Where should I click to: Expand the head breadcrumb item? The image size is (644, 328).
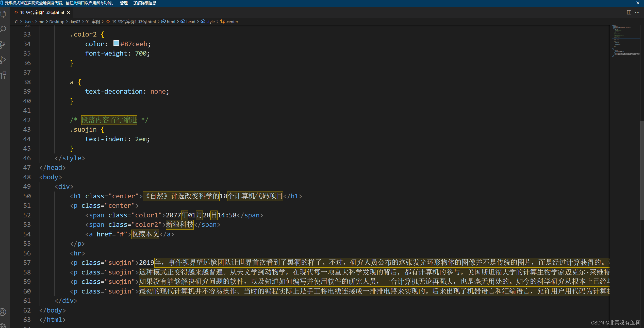tap(190, 22)
